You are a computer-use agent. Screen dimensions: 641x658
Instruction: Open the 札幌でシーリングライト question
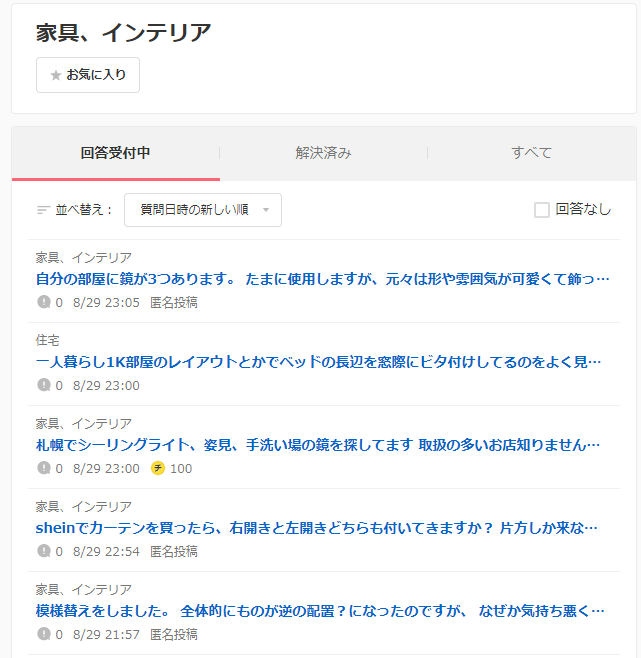coord(318,445)
